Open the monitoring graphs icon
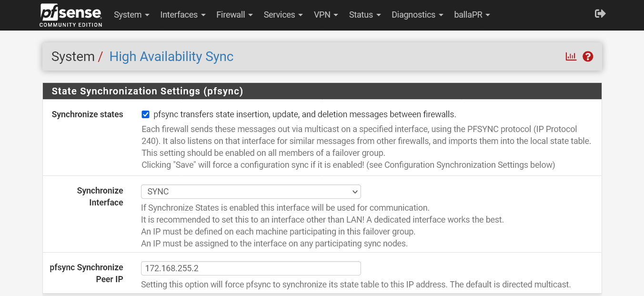This screenshot has height=296, width=644. pyautogui.click(x=571, y=56)
